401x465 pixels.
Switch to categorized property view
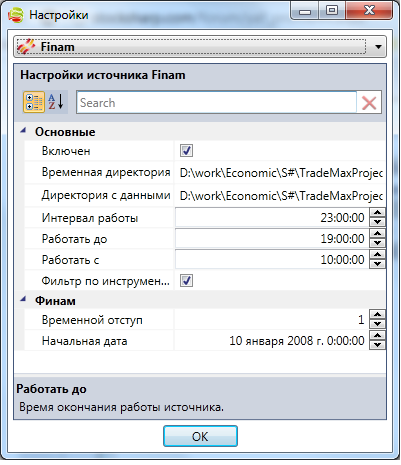tap(34, 102)
